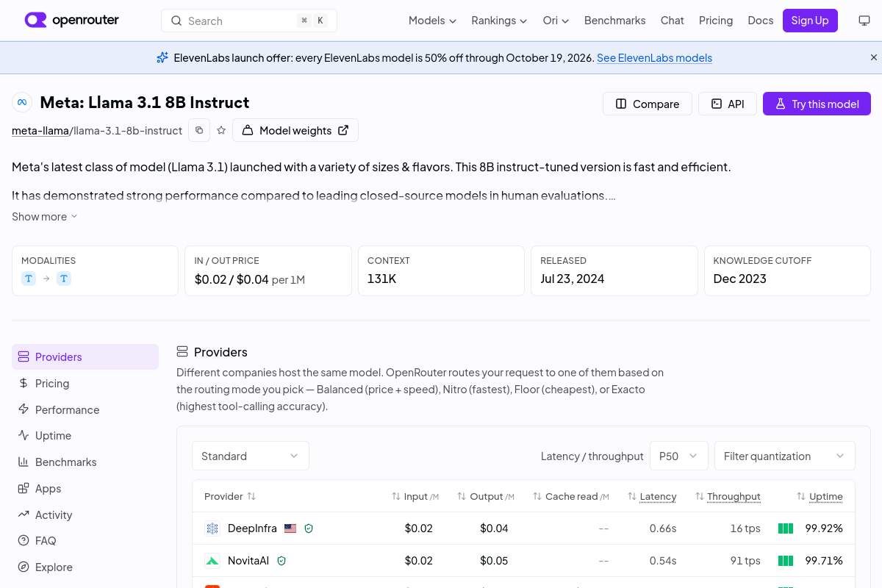Viewport: 882px width, 588px height.
Task: Select Pricing in the left sidebar
Action: click(x=85, y=383)
